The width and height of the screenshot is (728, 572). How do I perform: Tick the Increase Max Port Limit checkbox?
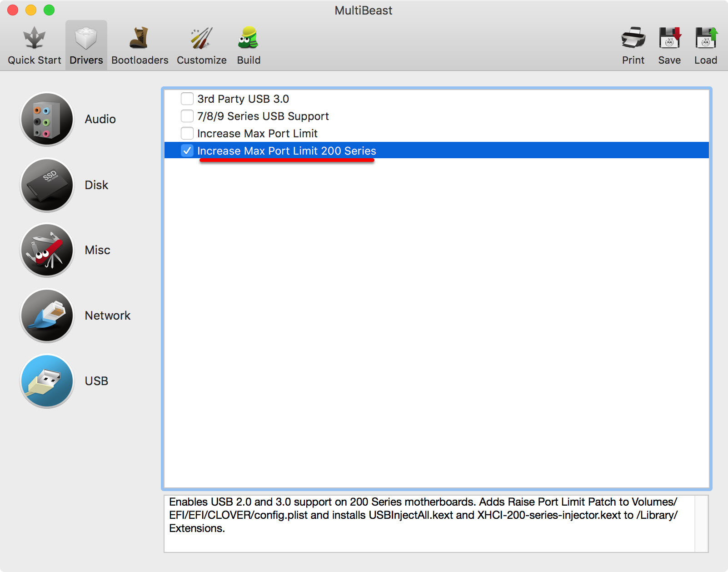[187, 133]
